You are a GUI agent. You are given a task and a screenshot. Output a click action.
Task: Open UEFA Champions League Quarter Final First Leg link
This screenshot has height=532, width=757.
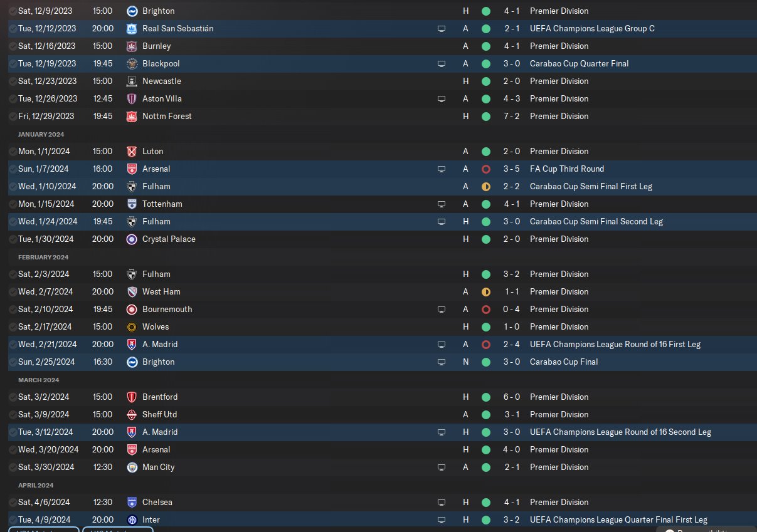click(x=618, y=519)
